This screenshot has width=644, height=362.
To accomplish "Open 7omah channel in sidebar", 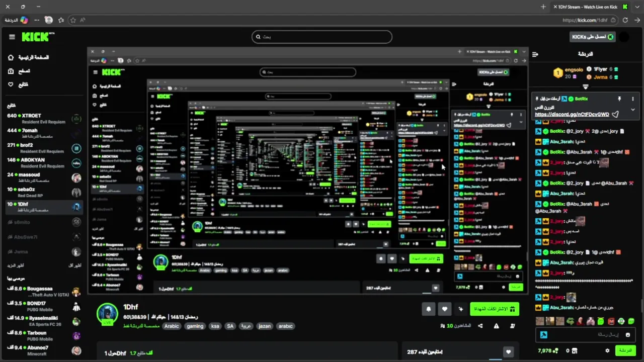I will [x=44, y=133].
